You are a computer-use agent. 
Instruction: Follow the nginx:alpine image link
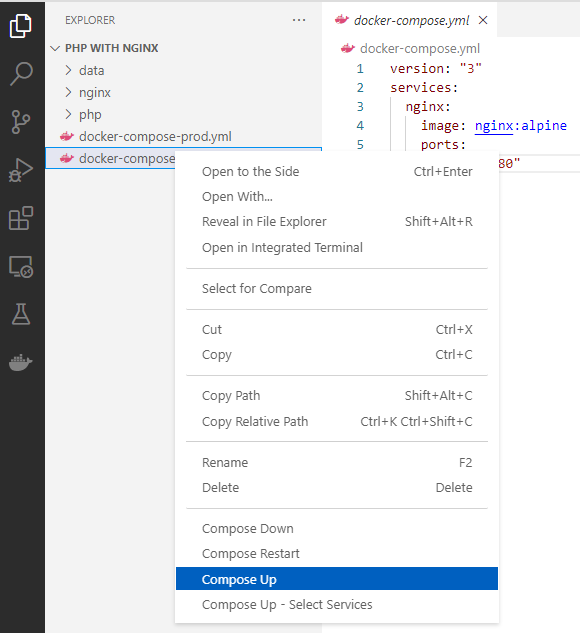[x=521, y=126]
